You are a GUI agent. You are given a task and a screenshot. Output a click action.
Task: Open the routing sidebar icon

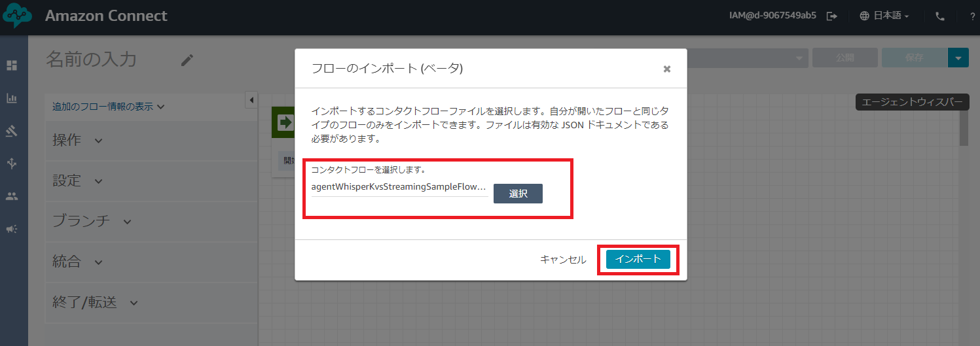coord(12,164)
